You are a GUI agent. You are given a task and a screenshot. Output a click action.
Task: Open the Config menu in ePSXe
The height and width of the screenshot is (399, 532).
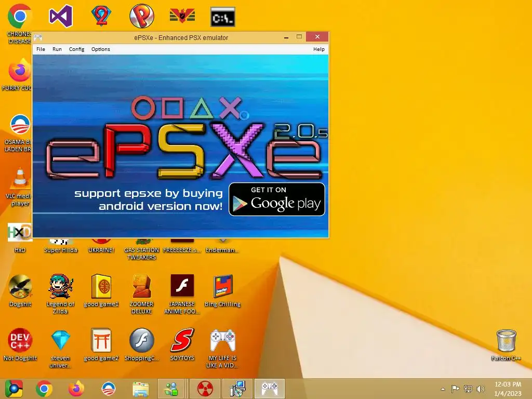tap(77, 49)
